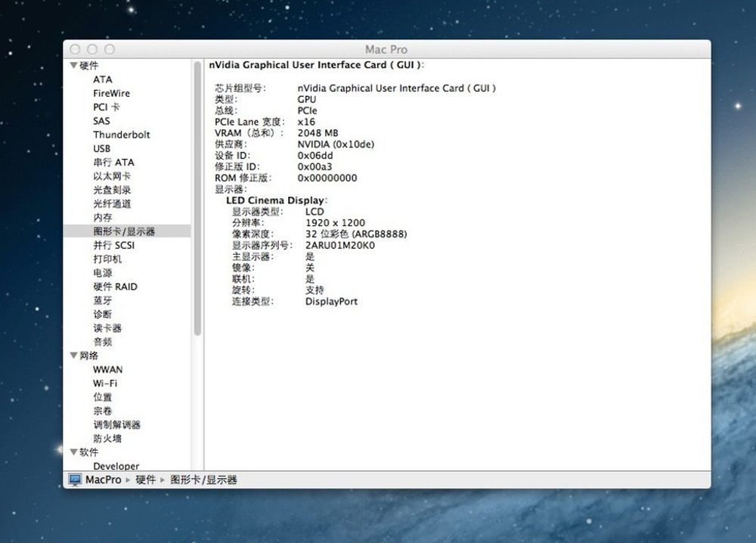Select Wi-Fi under 网络
Viewport: 756px width, 543px height.
[105, 383]
